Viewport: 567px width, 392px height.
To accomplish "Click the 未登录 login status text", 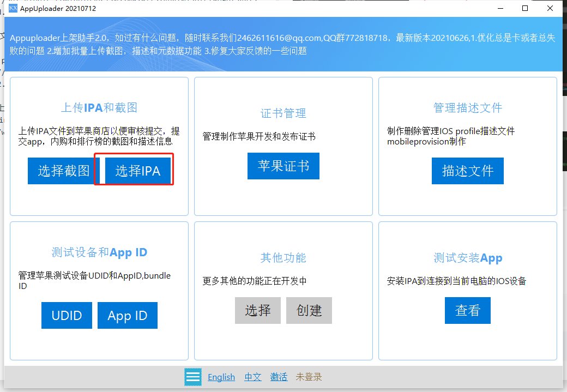I will 309,377.
